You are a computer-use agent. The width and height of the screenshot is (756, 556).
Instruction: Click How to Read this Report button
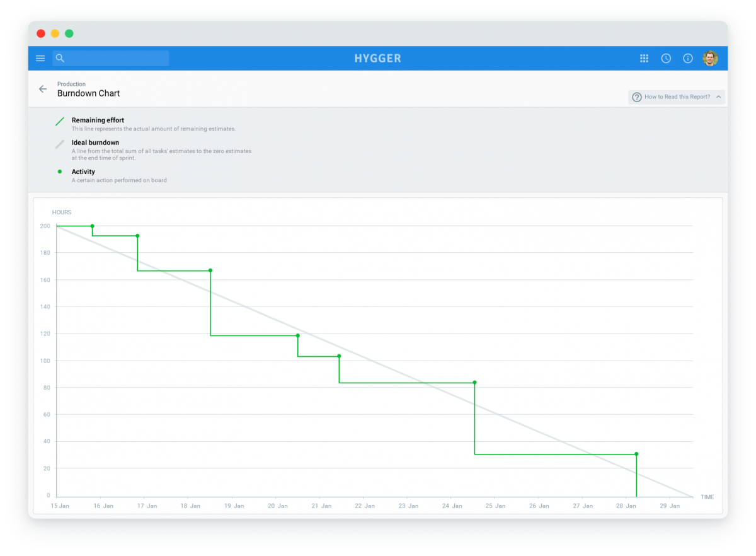point(677,97)
